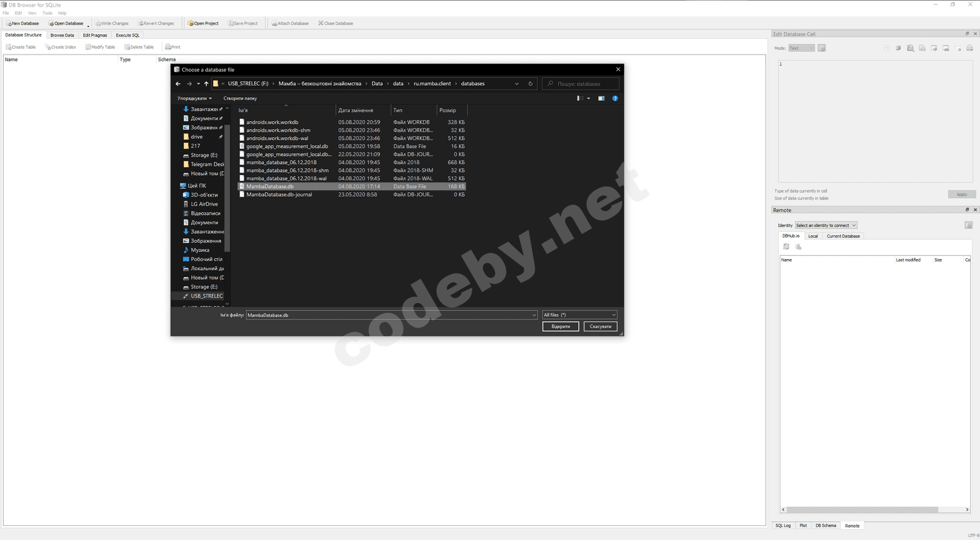
Task: Open the Упорядкувати menu
Action: pyautogui.click(x=194, y=99)
